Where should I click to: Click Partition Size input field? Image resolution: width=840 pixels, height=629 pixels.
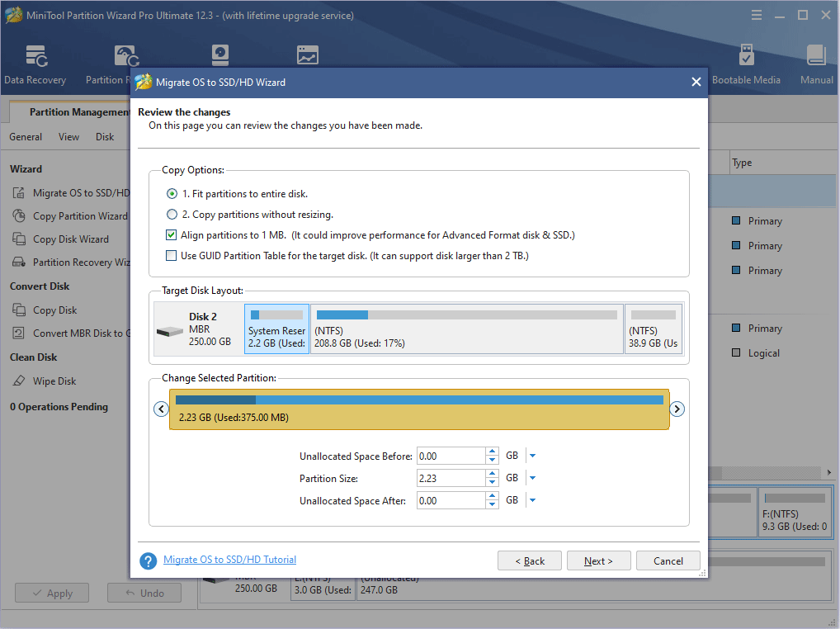click(451, 479)
